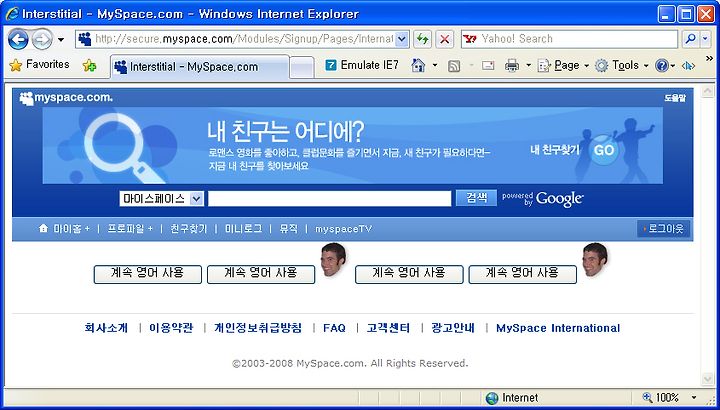
Task: Open the 미니로그 navigation link
Action: pyautogui.click(x=243, y=229)
